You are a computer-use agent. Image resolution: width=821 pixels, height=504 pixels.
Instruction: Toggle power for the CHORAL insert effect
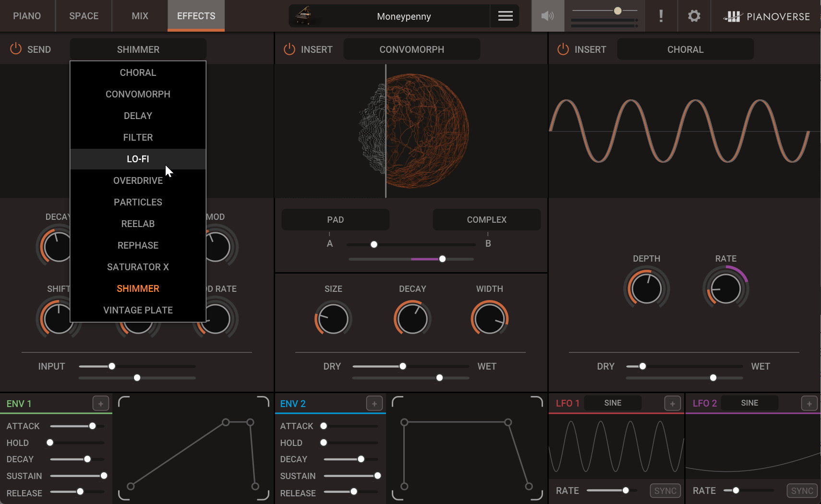coord(563,49)
